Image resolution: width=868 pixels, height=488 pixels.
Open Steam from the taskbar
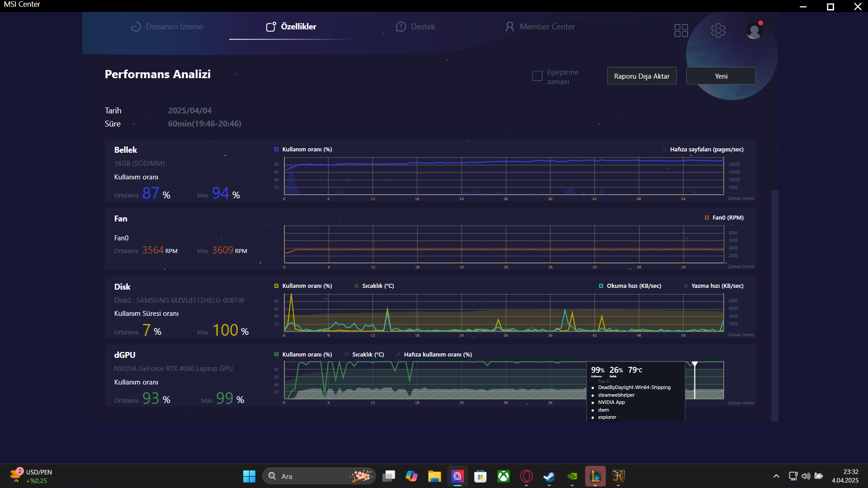tap(549, 476)
